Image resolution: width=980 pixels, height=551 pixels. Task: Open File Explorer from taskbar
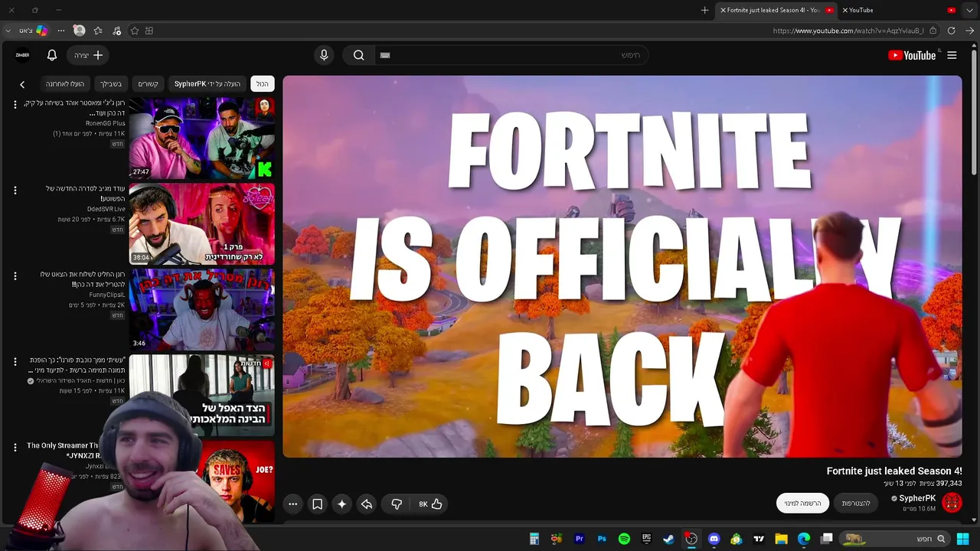tap(781, 539)
